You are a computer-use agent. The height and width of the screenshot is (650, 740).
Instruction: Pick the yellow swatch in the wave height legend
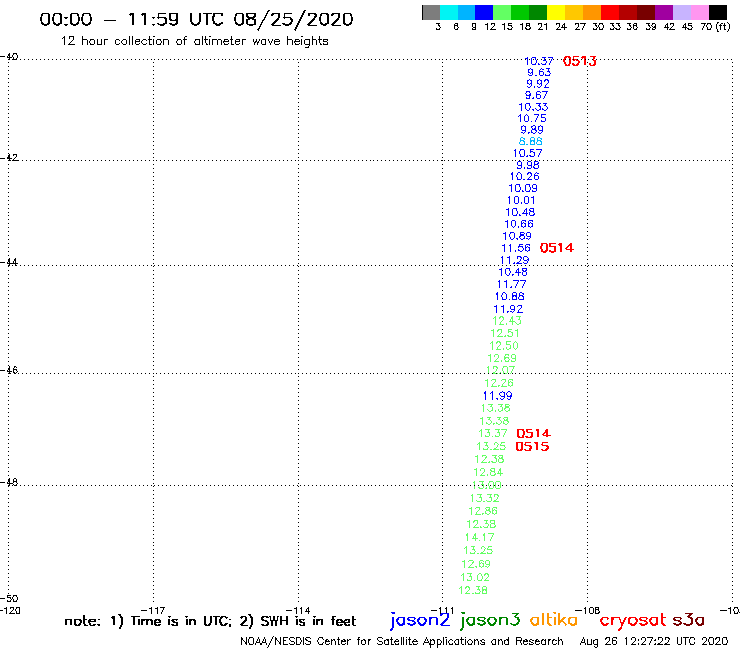(x=556, y=12)
